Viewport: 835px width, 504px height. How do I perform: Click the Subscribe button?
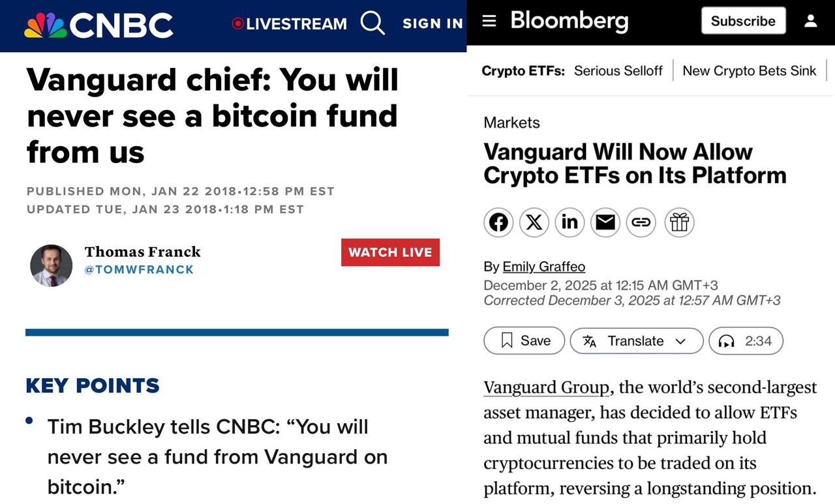pyautogui.click(x=743, y=21)
